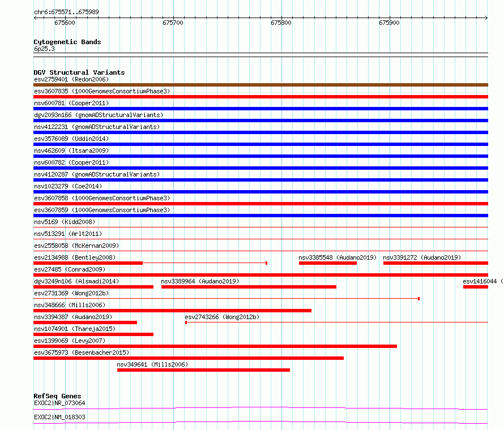Click nsv3389964 (Audano2019) label
Viewport: 504px width, 430px height.
click(x=200, y=281)
